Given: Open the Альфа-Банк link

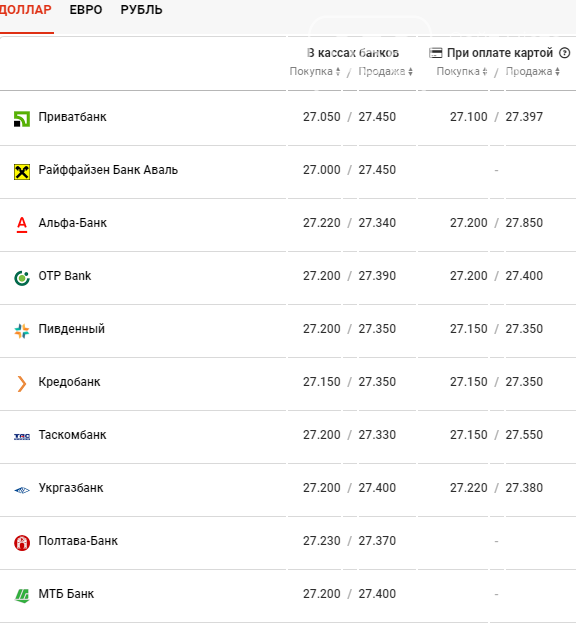Looking at the screenshot, I should (73, 222).
